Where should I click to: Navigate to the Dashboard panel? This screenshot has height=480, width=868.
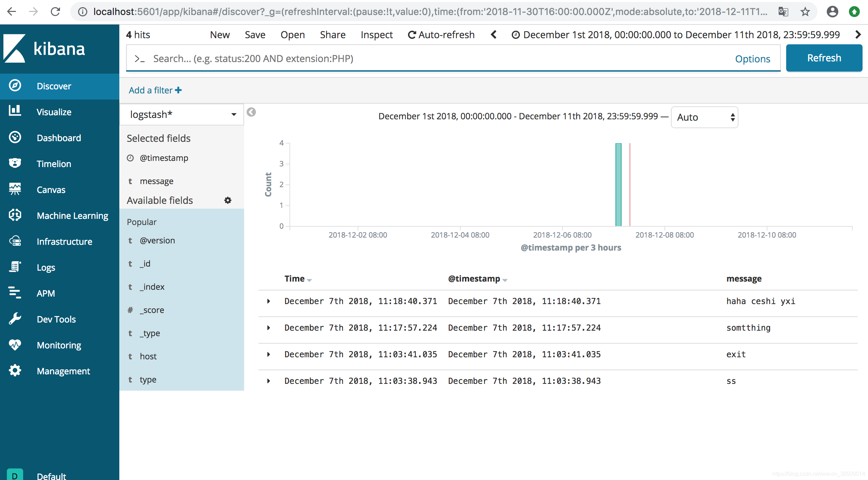pos(59,138)
